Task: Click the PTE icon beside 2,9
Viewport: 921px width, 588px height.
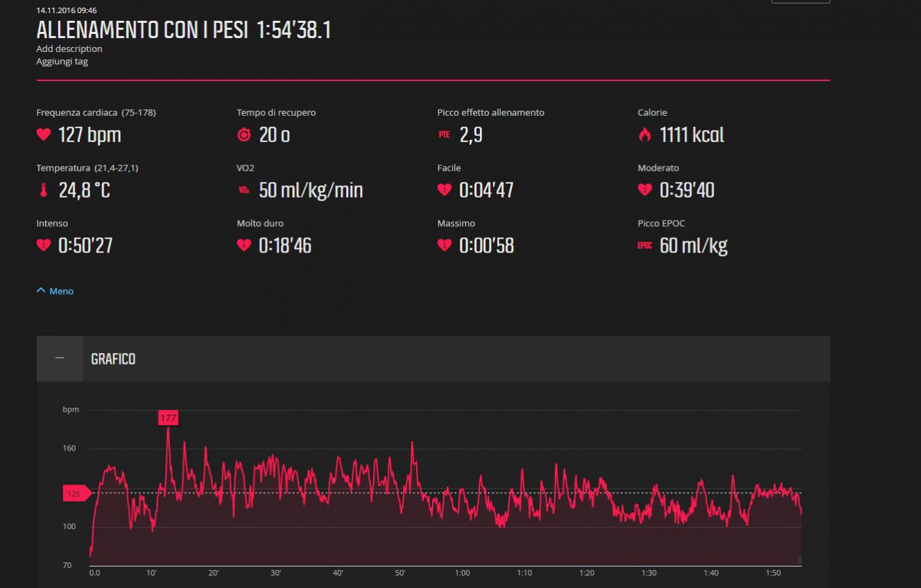Action: pyautogui.click(x=444, y=135)
